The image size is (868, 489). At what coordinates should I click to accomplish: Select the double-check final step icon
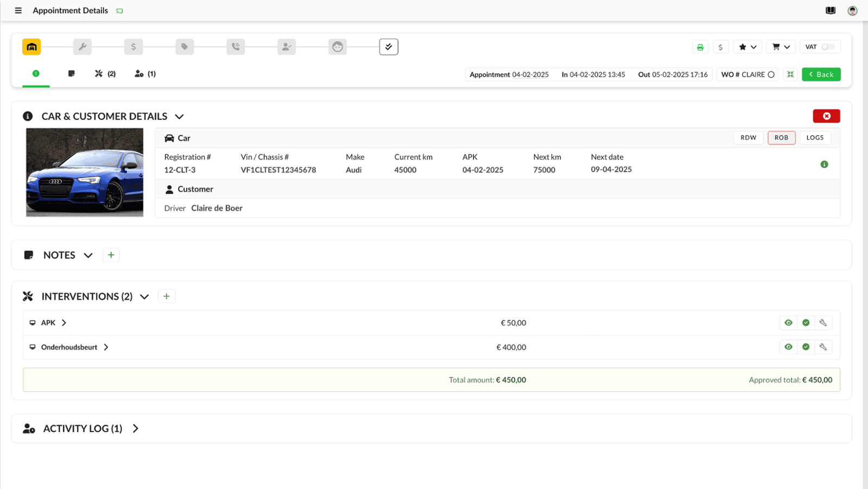(388, 47)
